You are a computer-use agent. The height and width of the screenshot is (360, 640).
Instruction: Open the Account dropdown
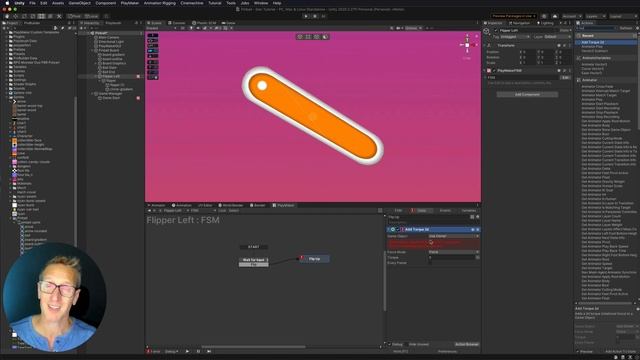[x=571, y=16]
